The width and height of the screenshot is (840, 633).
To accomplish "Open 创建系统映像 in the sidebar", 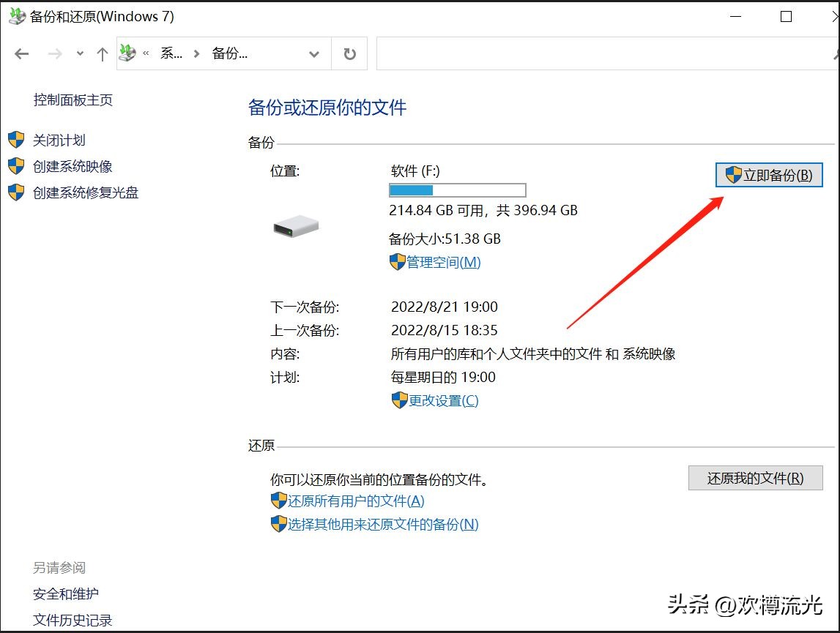I will 73,166.
